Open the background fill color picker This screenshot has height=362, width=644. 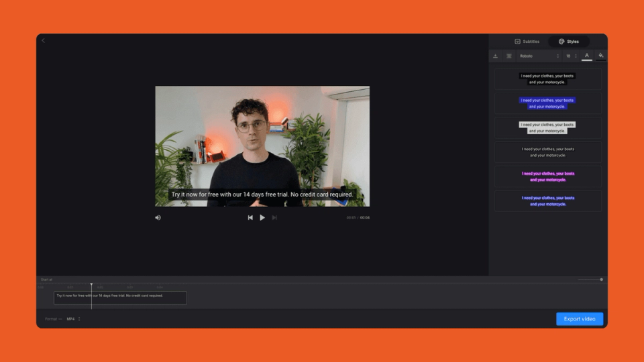(601, 56)
